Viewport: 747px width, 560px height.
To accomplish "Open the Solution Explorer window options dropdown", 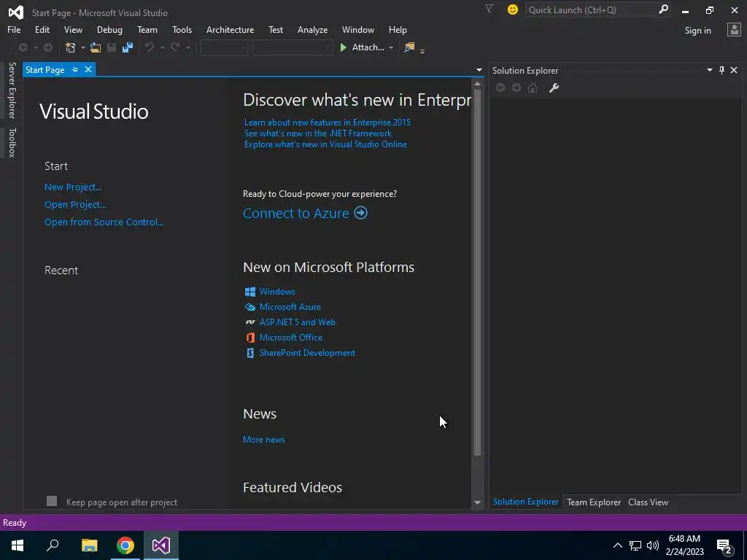I will click(x=709, y=71).
